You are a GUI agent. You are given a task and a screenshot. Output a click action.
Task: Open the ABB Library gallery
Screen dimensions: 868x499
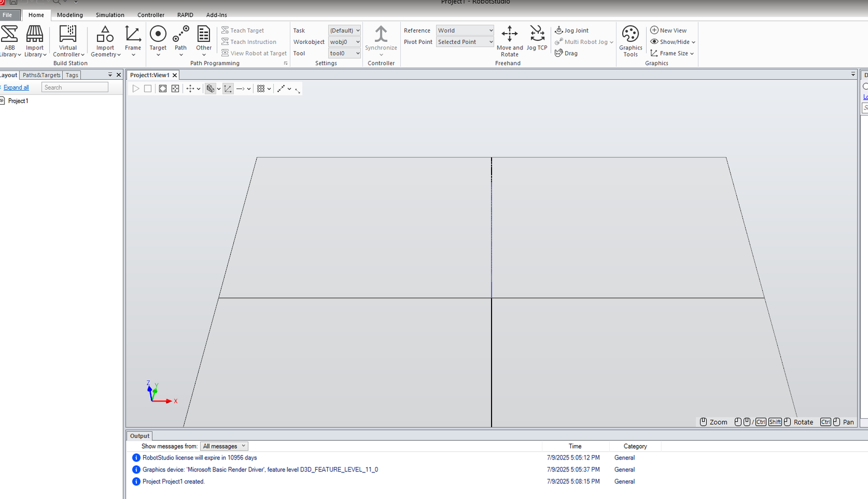(10, 41)
